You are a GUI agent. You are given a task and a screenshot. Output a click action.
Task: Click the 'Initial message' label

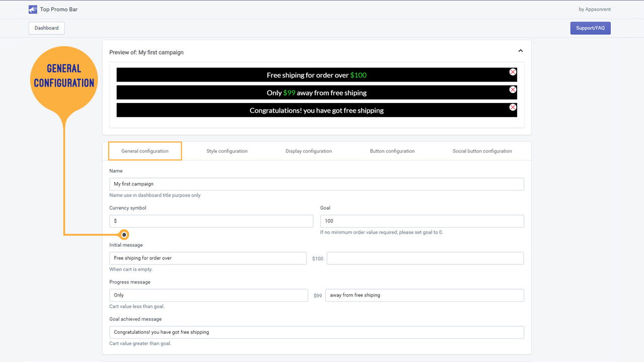coord(126,245)
